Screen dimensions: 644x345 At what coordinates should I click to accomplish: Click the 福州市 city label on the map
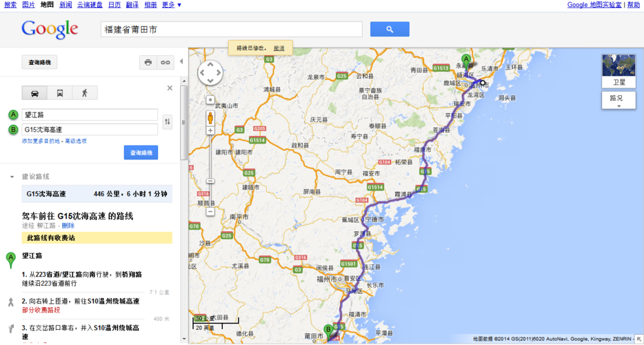pos(327,279)
